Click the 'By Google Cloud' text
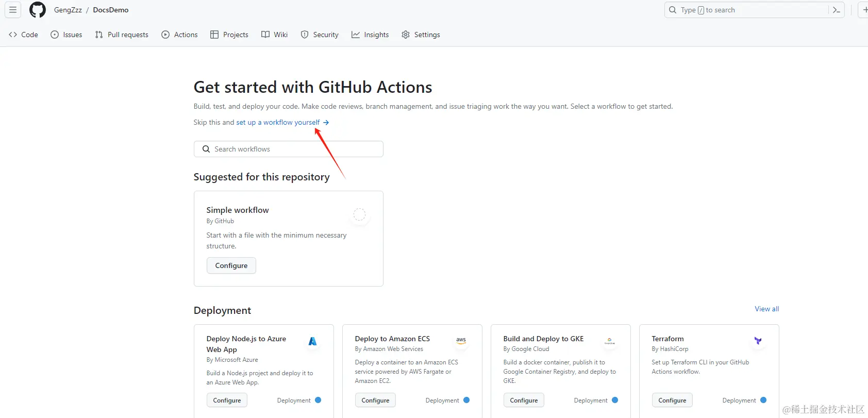The image size is (868, 418). pyautogui.click(x=526, y=349)
